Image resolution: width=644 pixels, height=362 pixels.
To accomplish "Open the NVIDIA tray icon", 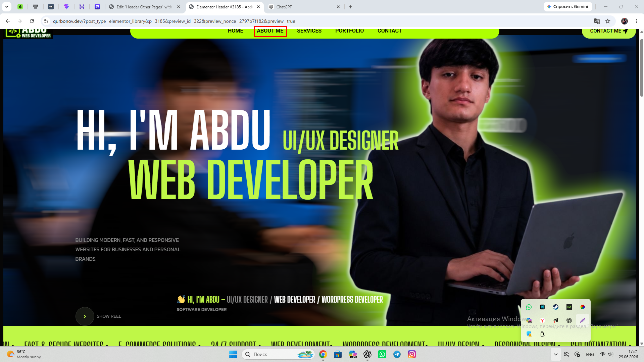I will click(x=569, y=307).
